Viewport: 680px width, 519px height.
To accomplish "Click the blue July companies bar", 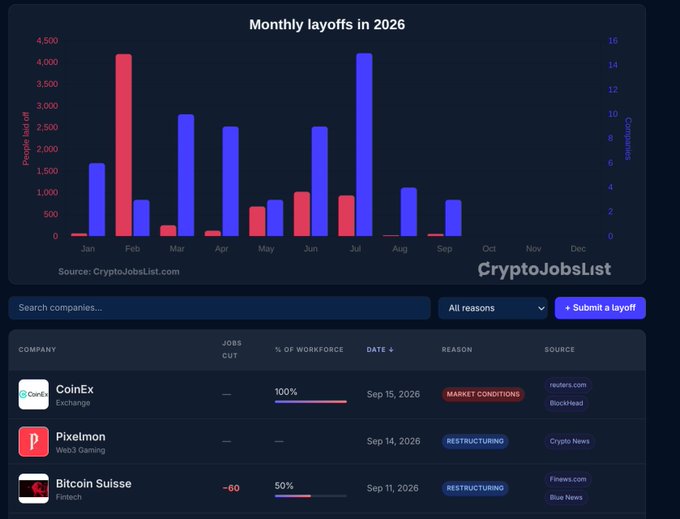I will pos(364,145).
